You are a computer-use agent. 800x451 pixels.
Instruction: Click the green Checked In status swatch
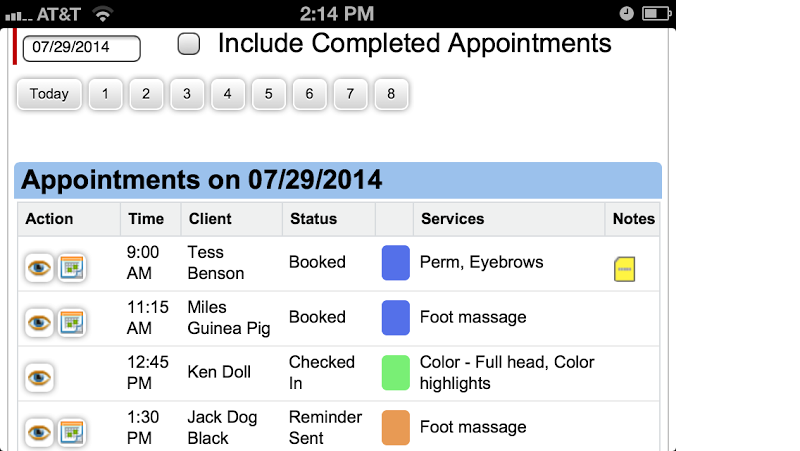396,372
